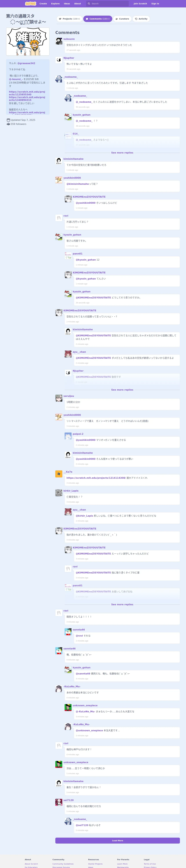Expand replies under _nodoame_ comment thread
Image resolution: width=186 pixels, height=868 pixels.
pyautogui.click(x=122, y=153)
